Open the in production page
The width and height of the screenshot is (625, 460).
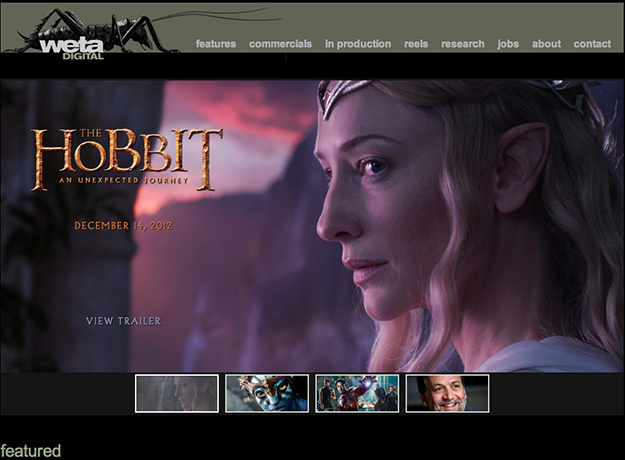tap(358, 44)
